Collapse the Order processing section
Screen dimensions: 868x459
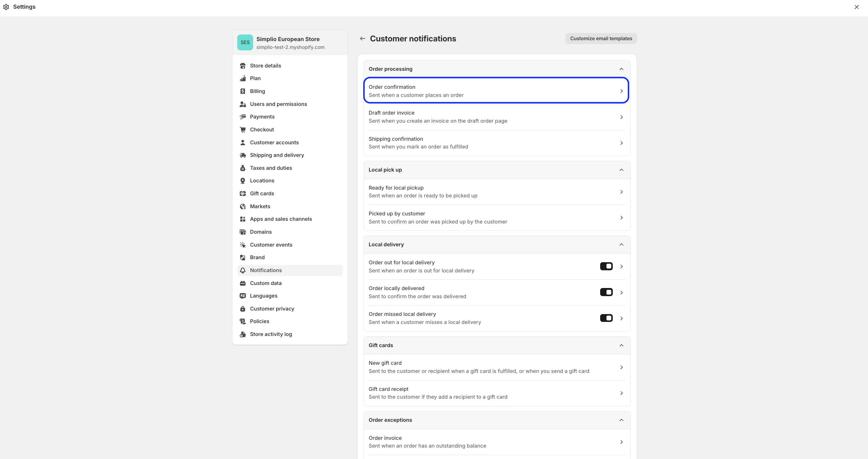(621, 69)
